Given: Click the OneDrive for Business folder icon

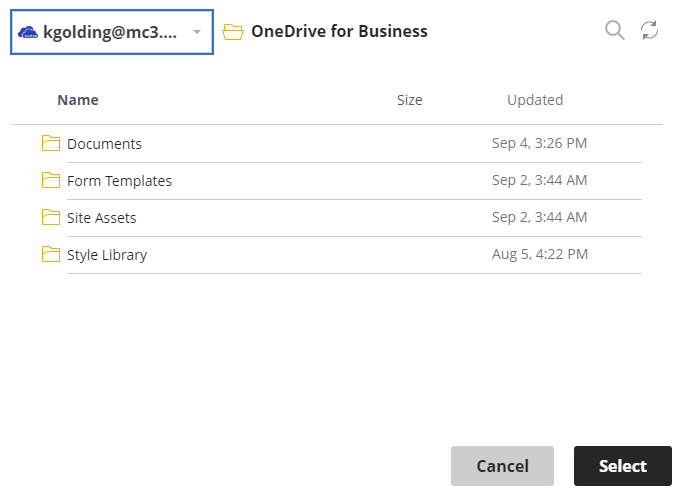Looking at the screenshot, I should click(x=233, y=32).
